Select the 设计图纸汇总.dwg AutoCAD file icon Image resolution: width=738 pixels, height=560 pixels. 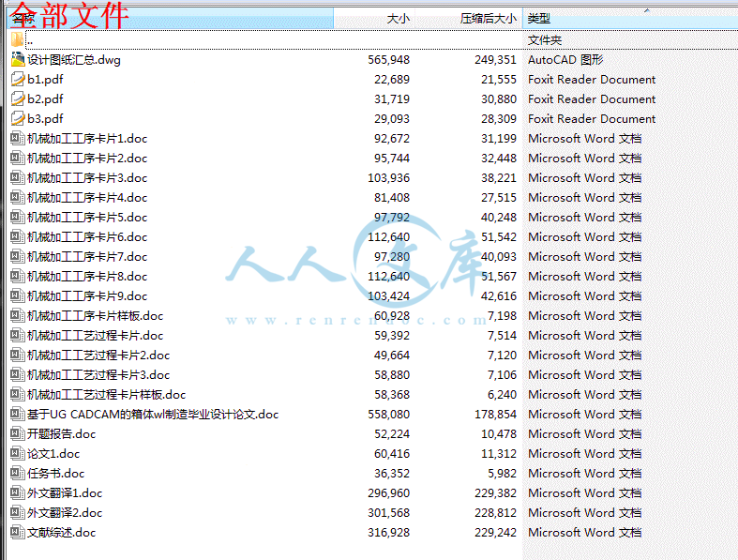pos(17,60)
